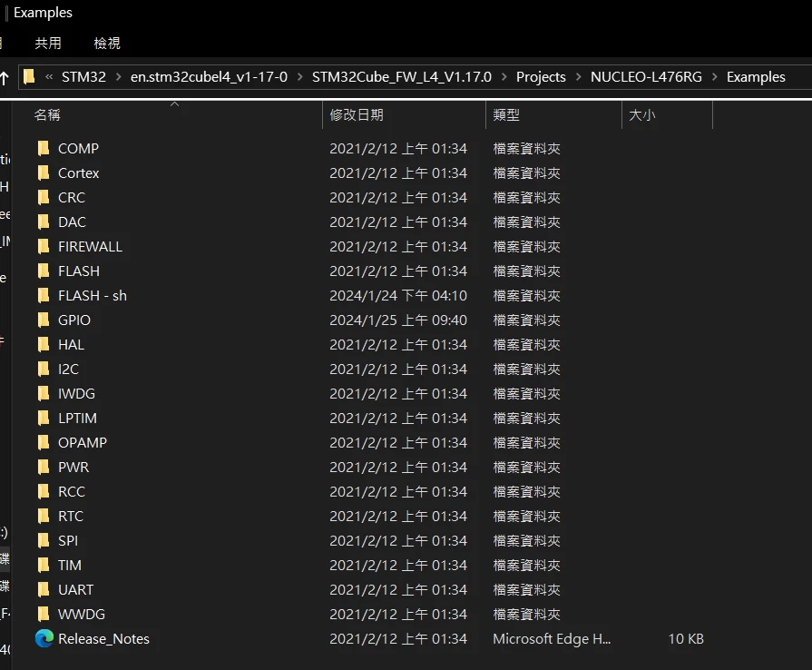Image resolution: width=812 pixels, height=670 pixels.
Task: Open the 共用 ribbon tab
Action: coord(48,43)
